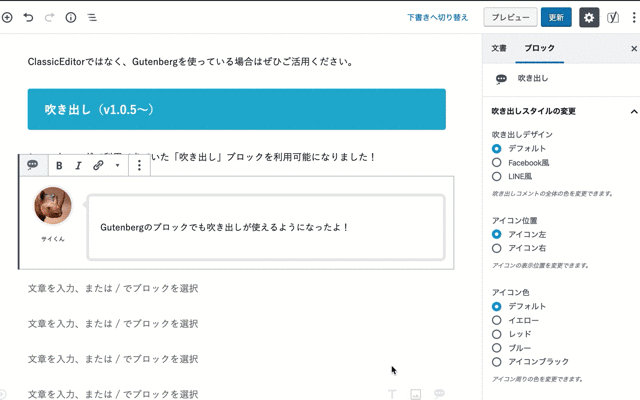Select レッド icon color

[496, 334]
